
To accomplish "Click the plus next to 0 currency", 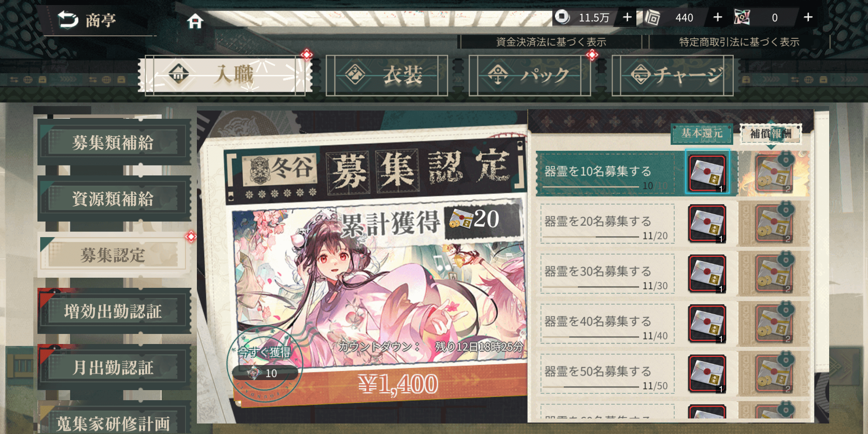I will 808,17.
